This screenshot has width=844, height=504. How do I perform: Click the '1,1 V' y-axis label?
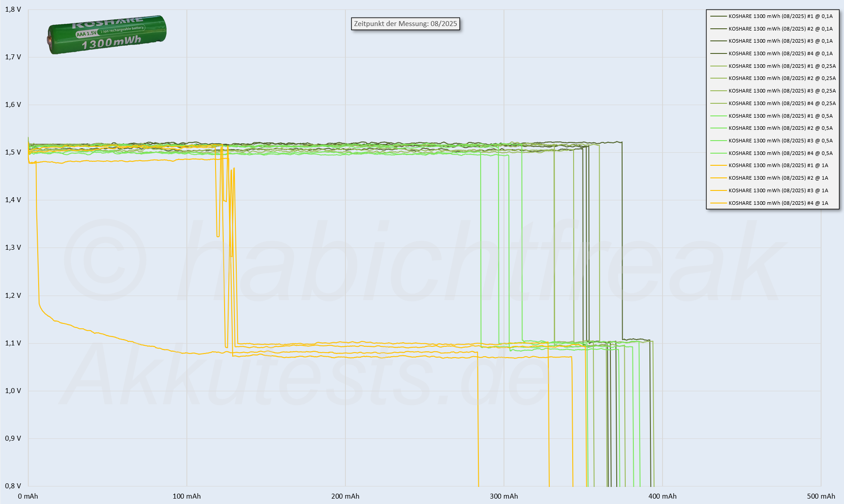(x=13, y=343)
